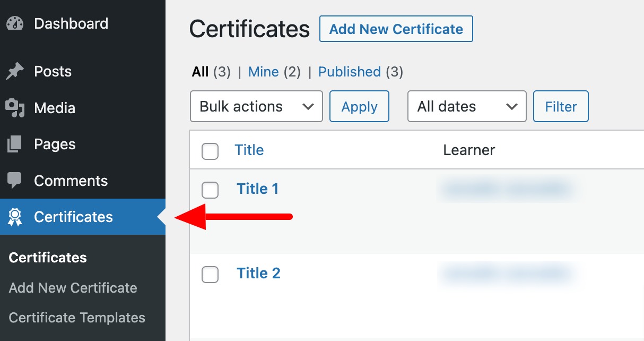Sort the table by Title column

click(x=249, y=150)
